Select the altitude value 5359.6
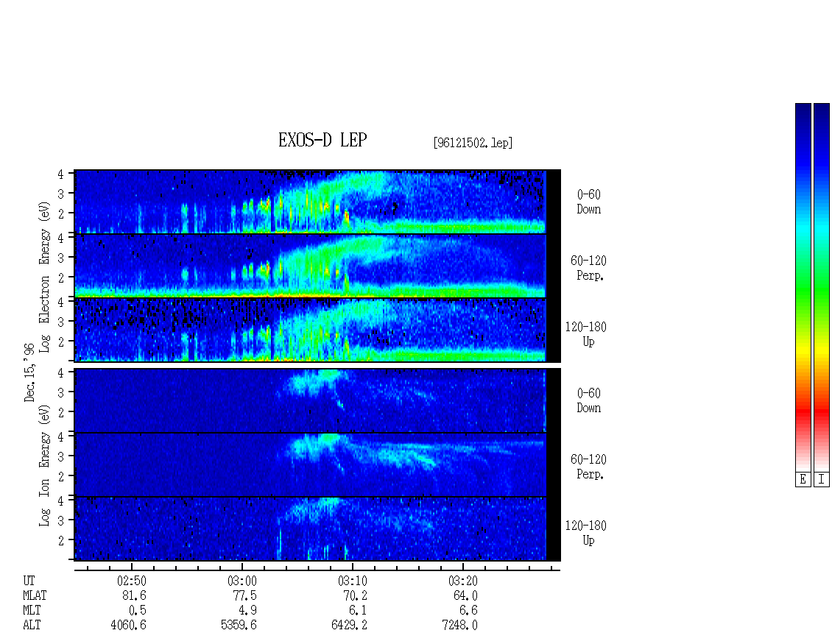This screenshot has height=644, width=832. point(239,625)
